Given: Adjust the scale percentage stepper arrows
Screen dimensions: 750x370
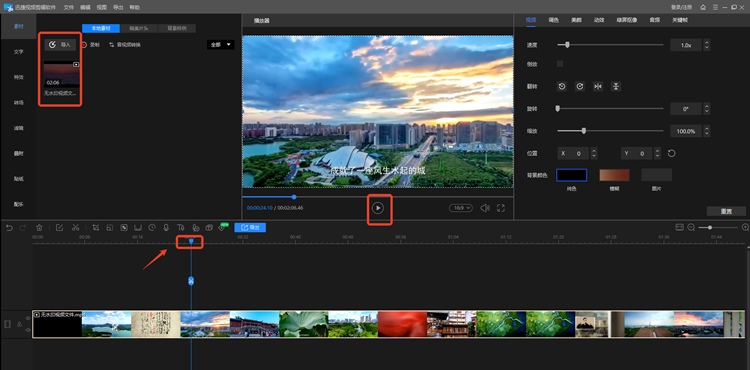Looking at the screenshot, I should tap(706, 131).
